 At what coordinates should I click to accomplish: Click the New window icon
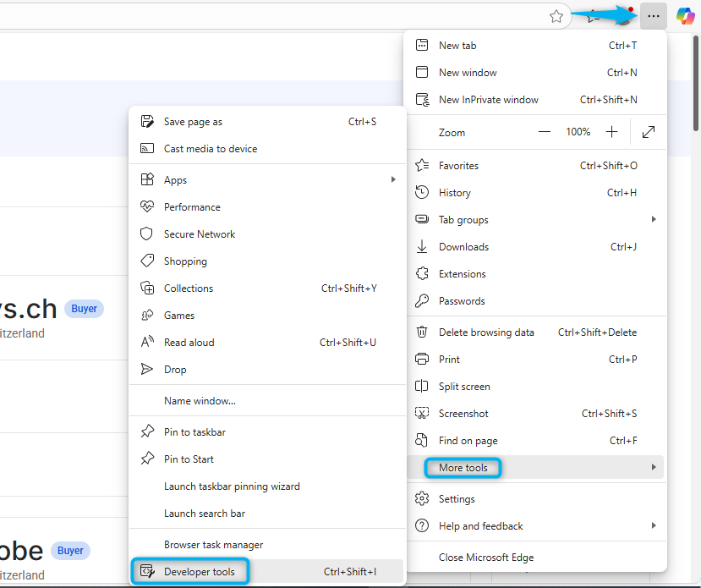pyautogui.click(x=422, y=72)
